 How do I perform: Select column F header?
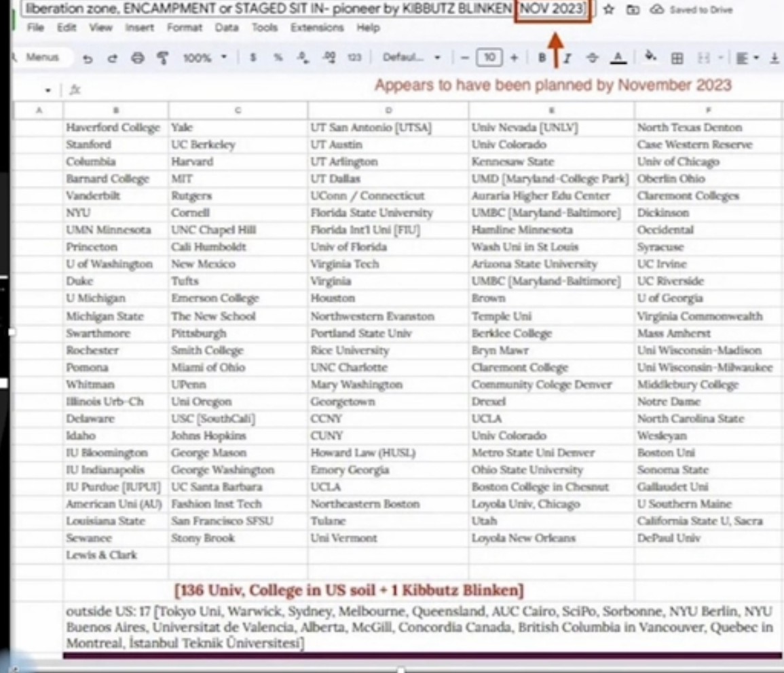click(x=708, y=111)
